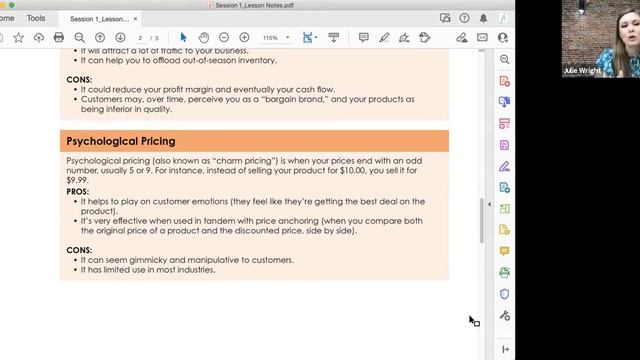This screenshot has height=360, width=640.
Task: Click the Psychological Pricing heading
Action: pos(121,141)
